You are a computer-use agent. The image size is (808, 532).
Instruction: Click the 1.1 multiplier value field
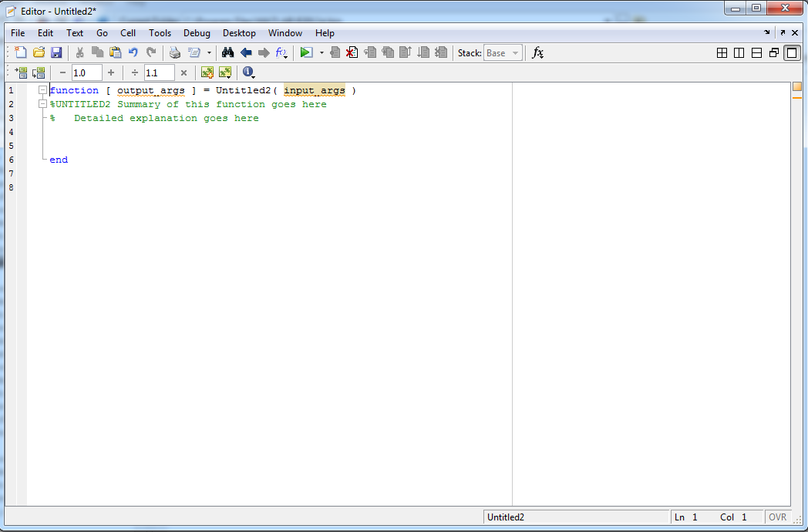click(x=160, y=72)
